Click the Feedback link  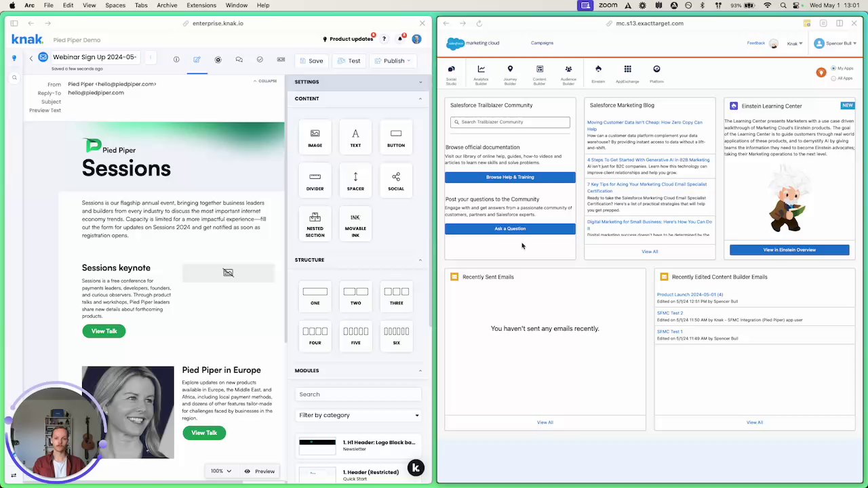tap(756, 43)
